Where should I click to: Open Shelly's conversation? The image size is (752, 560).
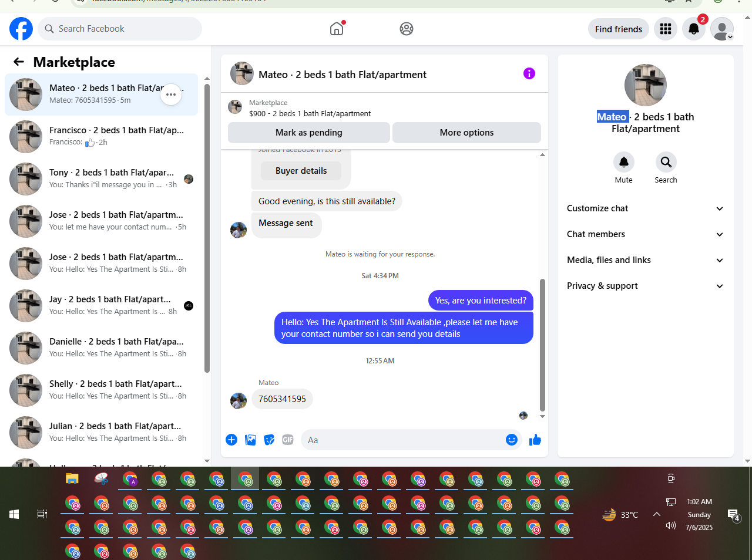click(101, 390)
